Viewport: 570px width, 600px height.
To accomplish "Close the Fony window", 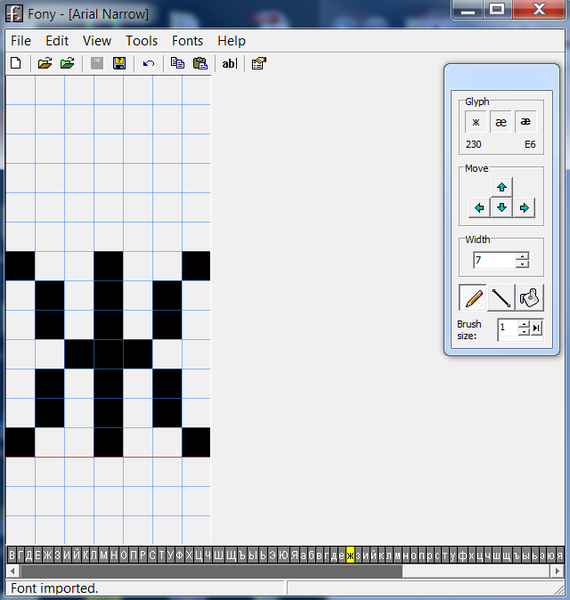I will 539,9.
